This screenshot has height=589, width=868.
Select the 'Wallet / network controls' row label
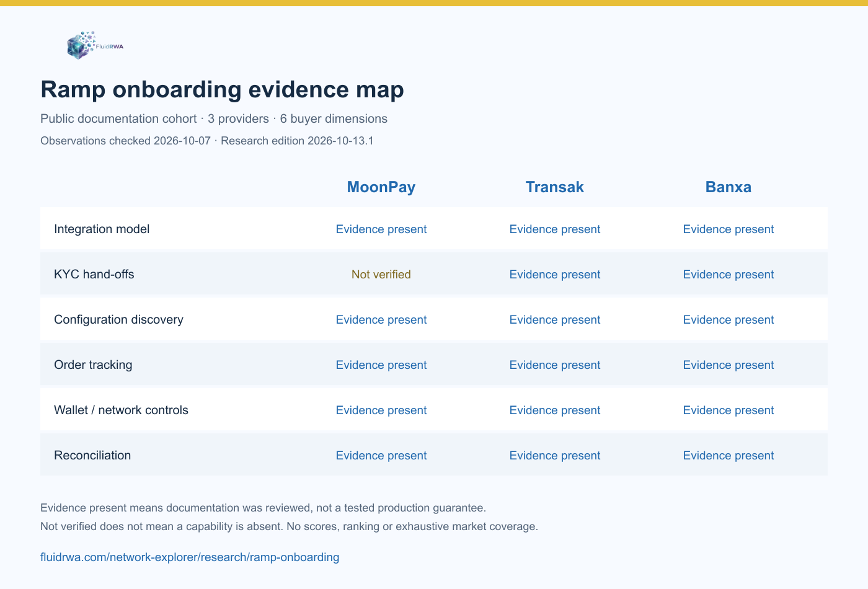pos(121,410)
